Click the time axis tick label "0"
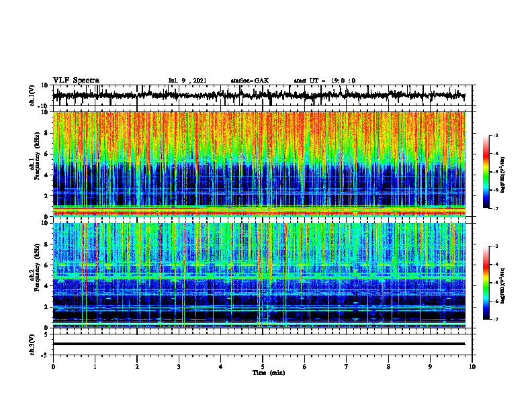 [53, 367]
